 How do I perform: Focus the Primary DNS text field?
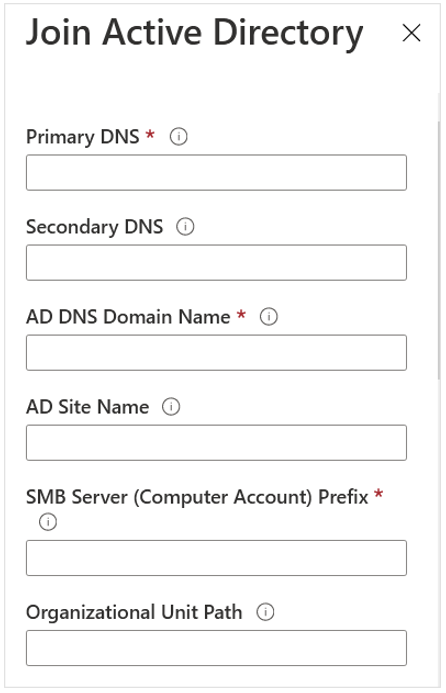[217, 173]
